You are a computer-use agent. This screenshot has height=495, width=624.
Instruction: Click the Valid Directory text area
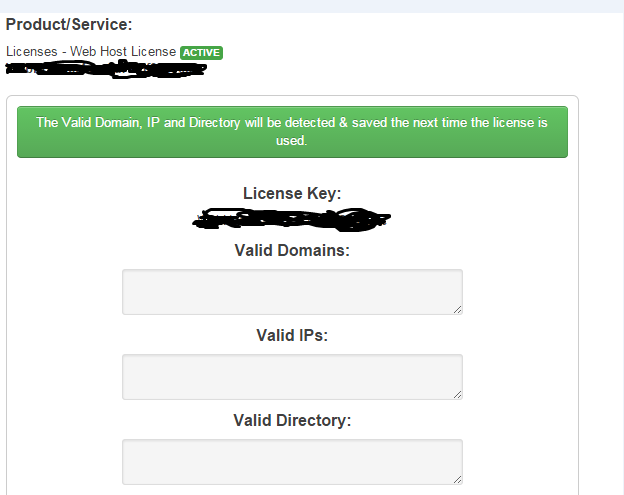[x=292, y=462]
